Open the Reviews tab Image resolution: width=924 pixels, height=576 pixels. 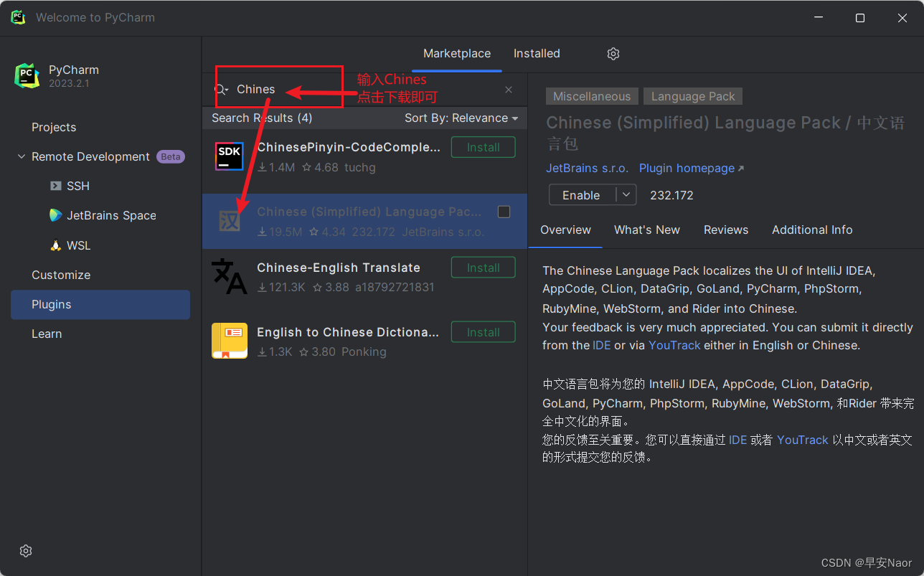[x=726, y=230]
